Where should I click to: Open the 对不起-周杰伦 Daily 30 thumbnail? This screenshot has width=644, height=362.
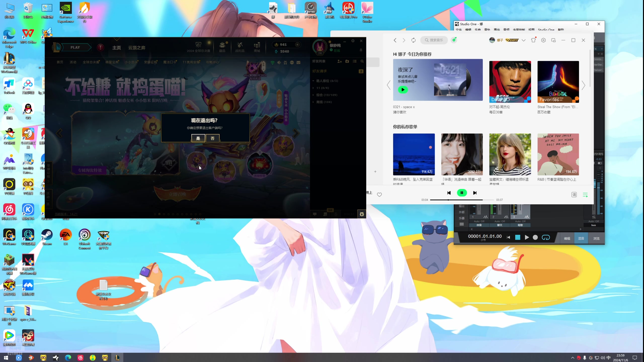point(510,82)
